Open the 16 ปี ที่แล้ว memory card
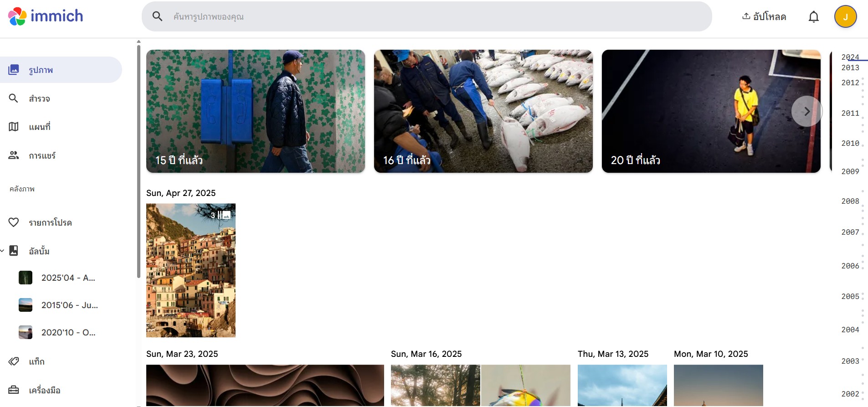 pyautogui.click(x=483, y=111)
